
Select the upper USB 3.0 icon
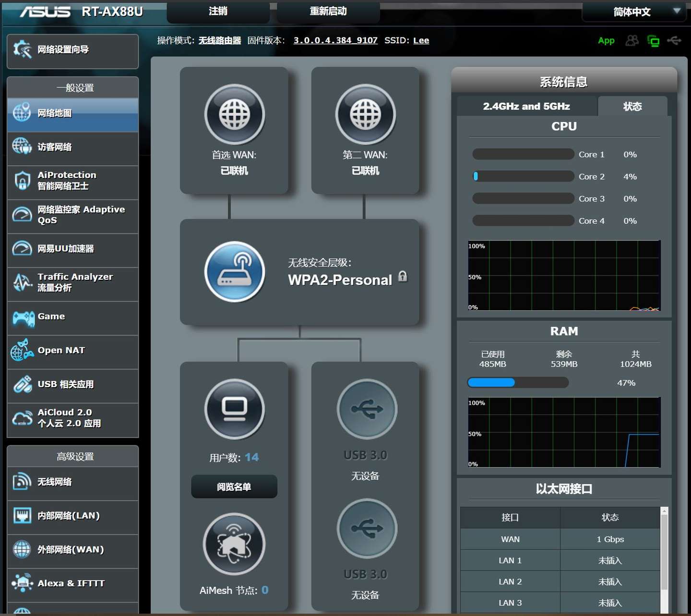click(367, 409)
